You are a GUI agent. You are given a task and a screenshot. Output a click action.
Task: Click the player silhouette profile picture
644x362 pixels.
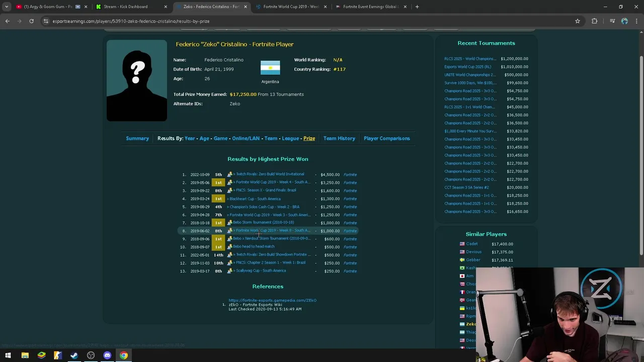(137, 80)
